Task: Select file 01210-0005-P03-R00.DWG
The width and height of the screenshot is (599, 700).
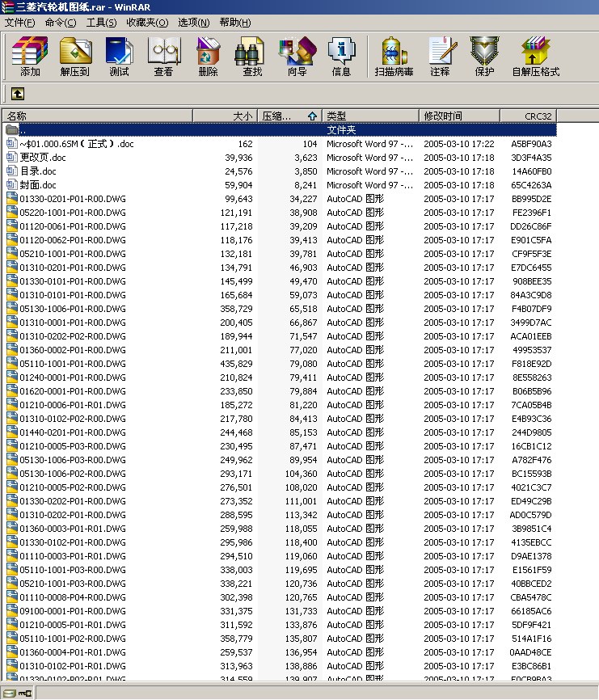Action: click(73, 446)
